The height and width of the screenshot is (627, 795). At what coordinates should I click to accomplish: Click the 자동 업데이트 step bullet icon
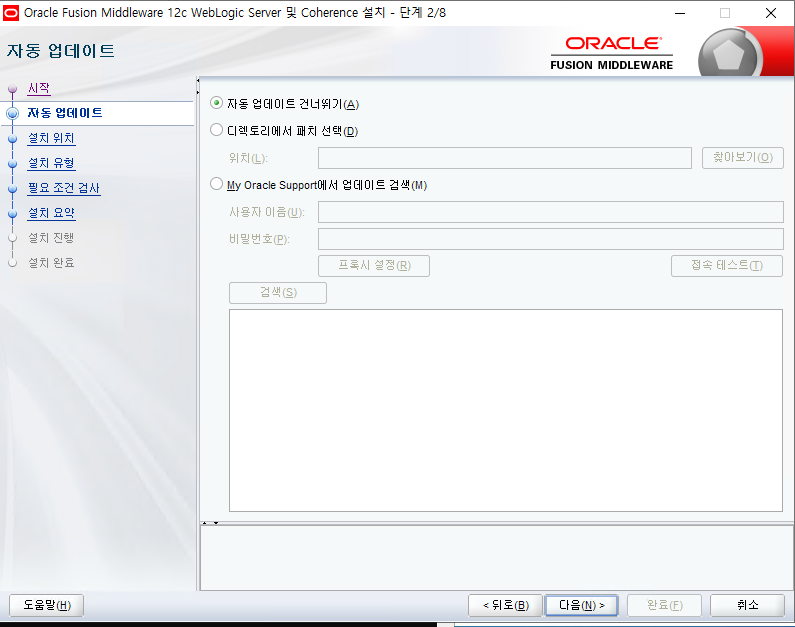coord(13,113)
